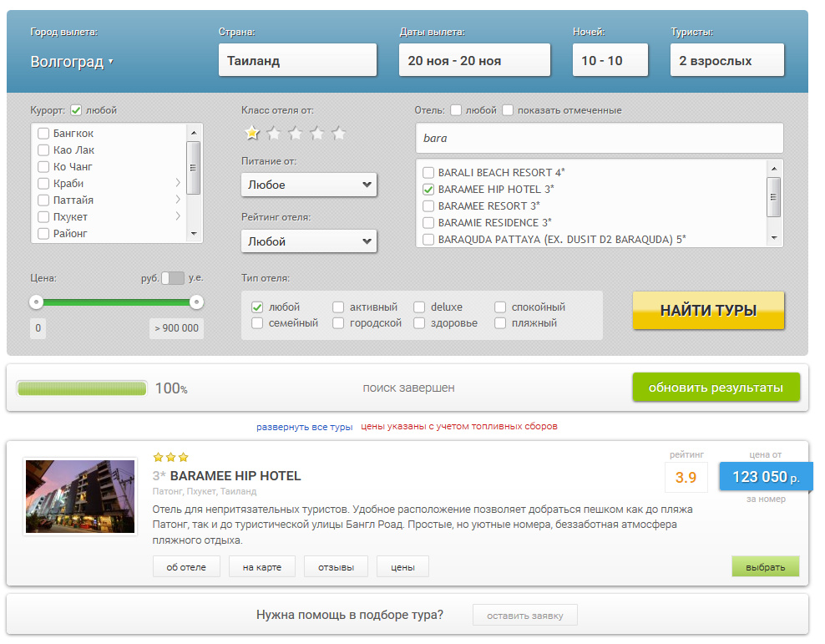The image size is (825, 644).
Task: Click the hotel name search field with bara
Action: (600, 139)
